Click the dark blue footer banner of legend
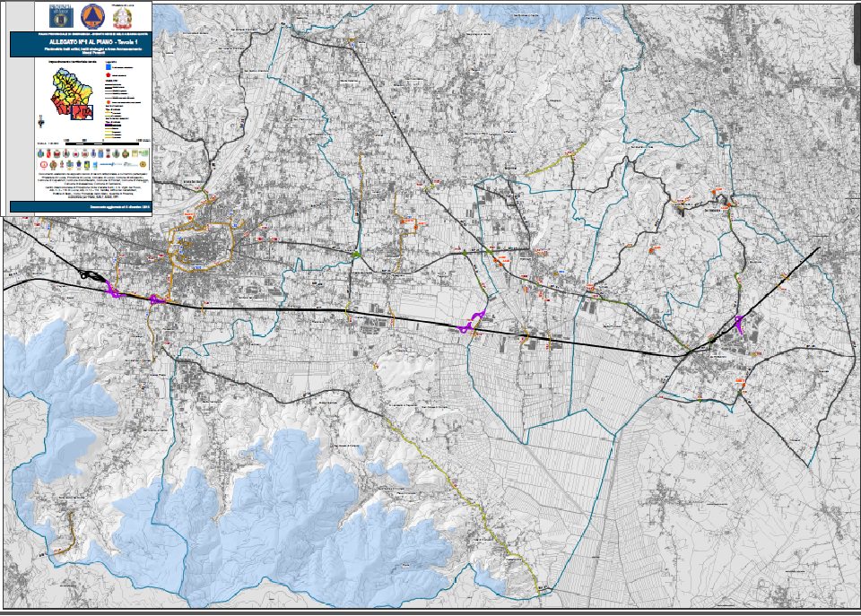This screenshot has height=616, width=861. coord(81,208)
